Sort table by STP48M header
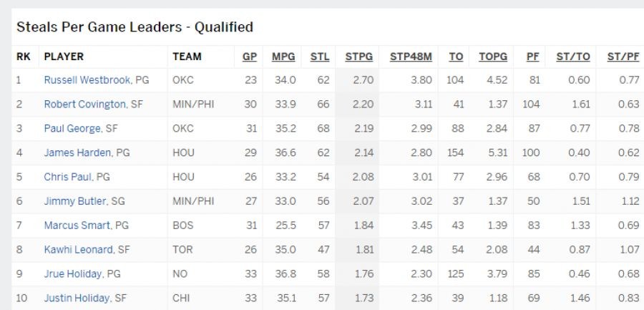 tap(411, 57)
